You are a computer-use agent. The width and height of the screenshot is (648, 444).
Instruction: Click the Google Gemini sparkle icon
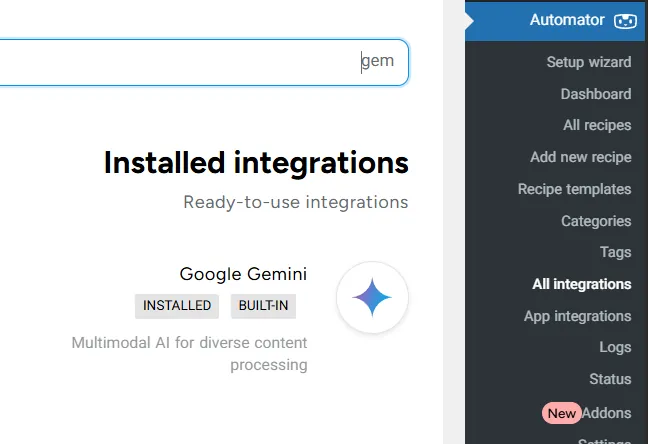tap(372, 298)
